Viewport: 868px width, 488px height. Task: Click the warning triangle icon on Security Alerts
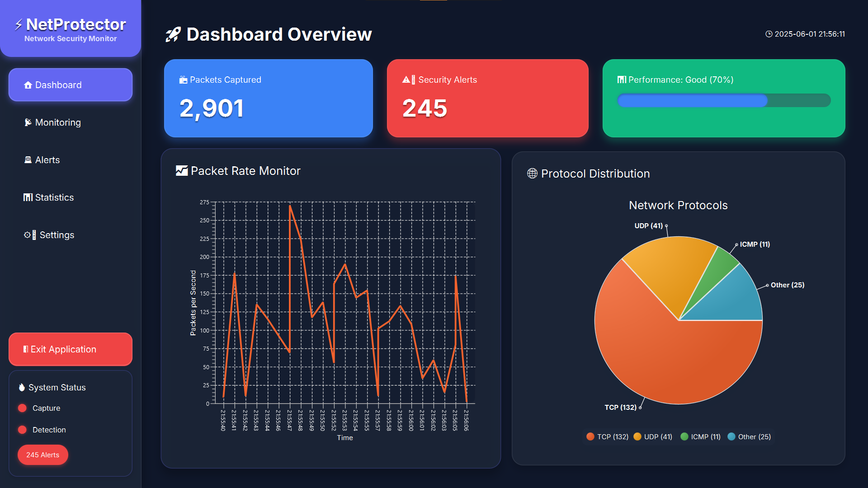click(x=406, y=80)
